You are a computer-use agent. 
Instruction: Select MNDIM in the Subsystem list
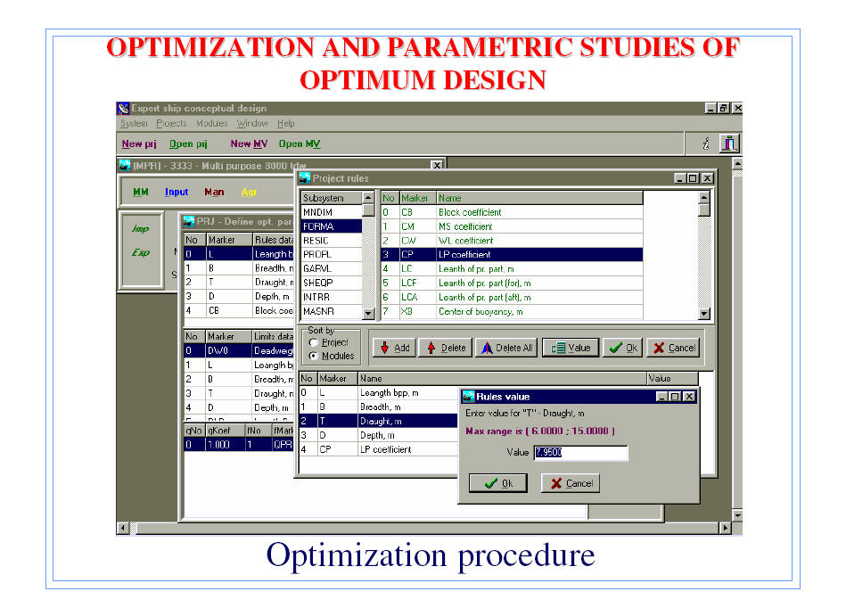pos(332,212)
